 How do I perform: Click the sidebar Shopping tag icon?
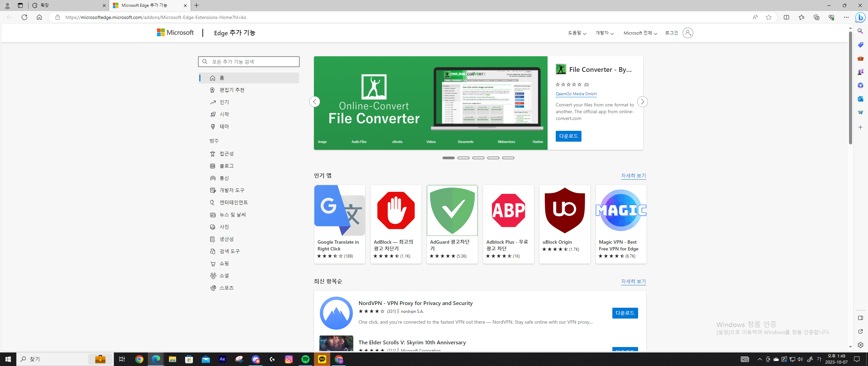[860, 44]
